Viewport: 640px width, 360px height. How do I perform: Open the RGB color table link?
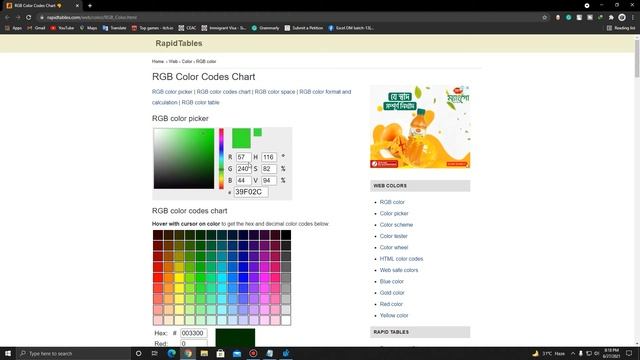click(x=200, y=102)
